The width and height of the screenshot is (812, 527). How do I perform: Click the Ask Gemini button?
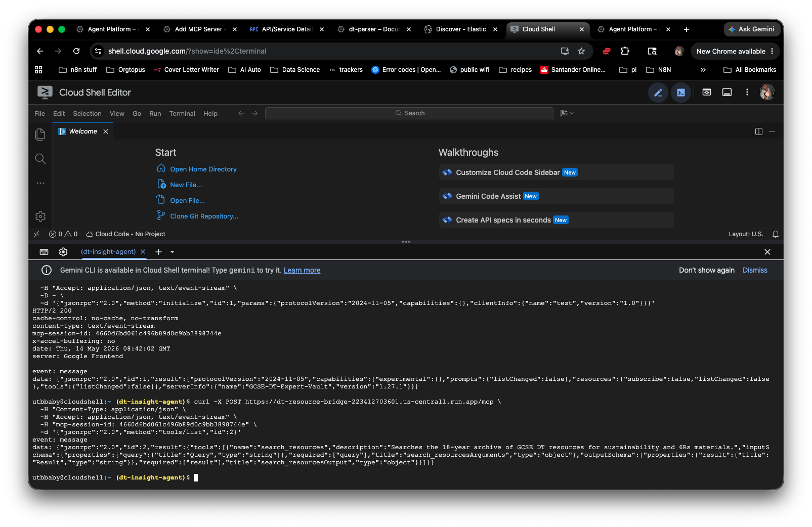coord(751,29)
